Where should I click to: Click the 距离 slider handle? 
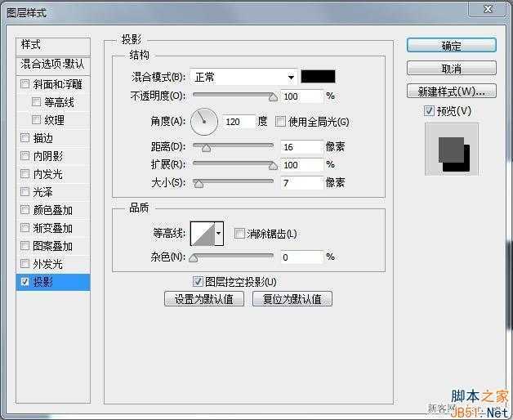point(206,148)
